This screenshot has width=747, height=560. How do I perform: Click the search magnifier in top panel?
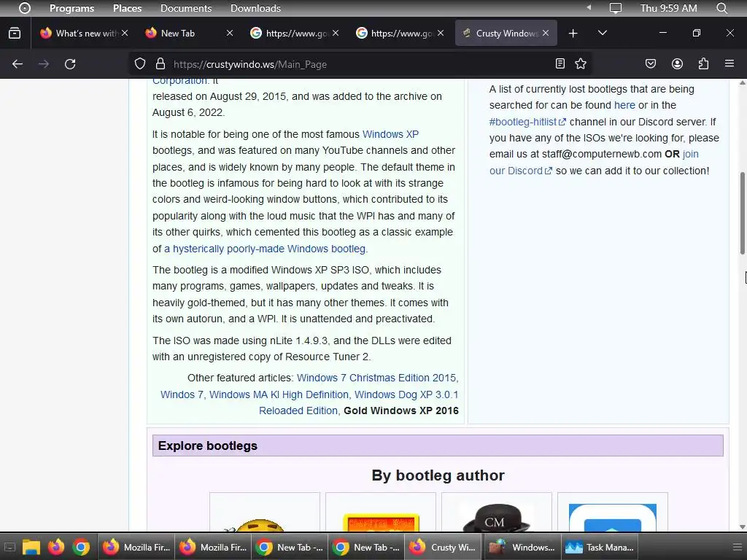pyautogui.click(x=721, y=8)
